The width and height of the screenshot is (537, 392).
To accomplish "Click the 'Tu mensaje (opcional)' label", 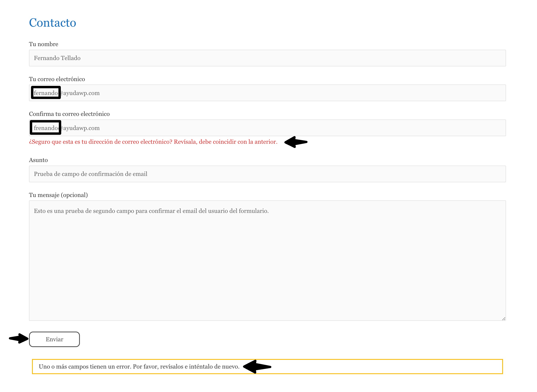I will (58, 195).
